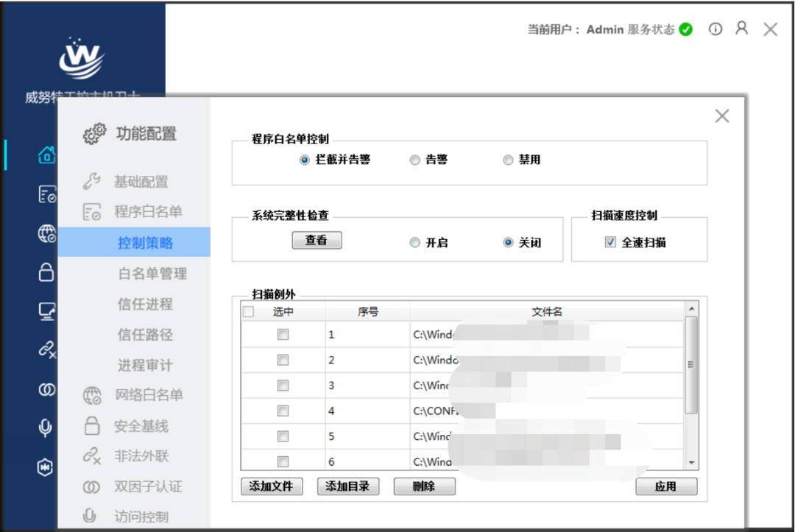
Task: Click the info icon in header
Action: tap(715, 29)
